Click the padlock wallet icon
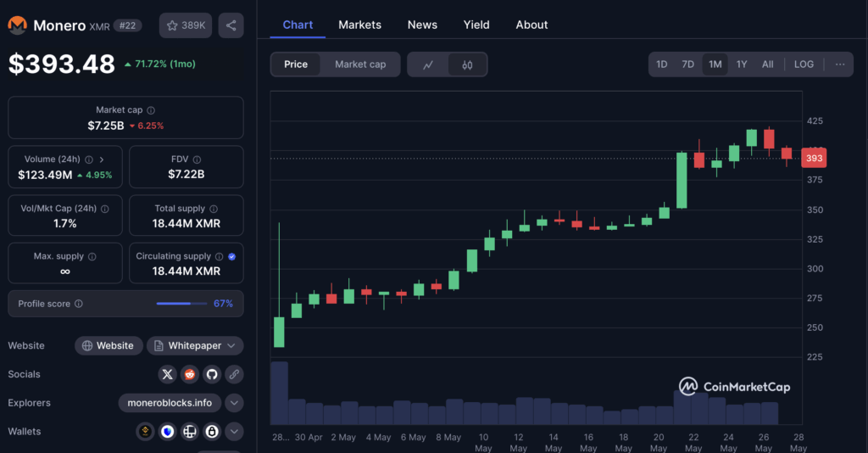Viewport: 868px width, 453px height. point(211,432)
